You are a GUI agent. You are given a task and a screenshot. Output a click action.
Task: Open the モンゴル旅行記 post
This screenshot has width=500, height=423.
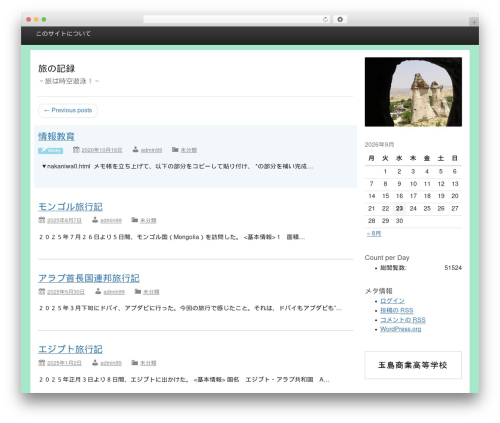[70, 207]
